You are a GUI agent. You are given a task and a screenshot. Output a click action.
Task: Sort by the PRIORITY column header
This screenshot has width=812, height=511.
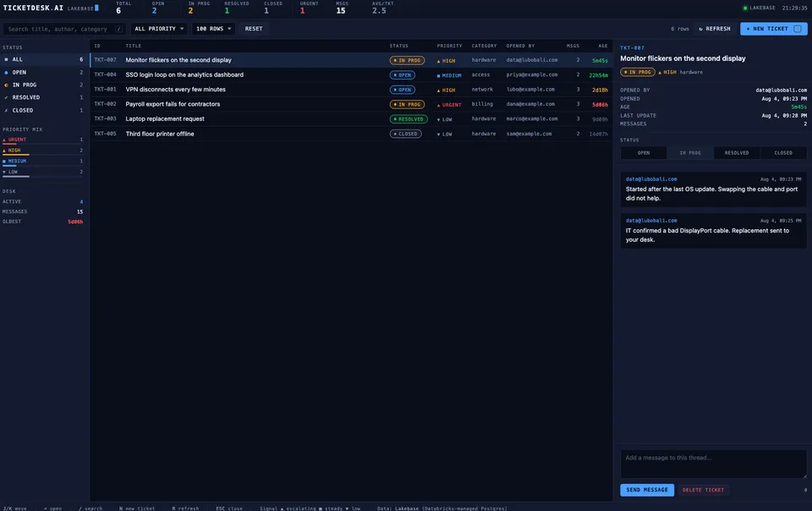(x=449, y=46)
